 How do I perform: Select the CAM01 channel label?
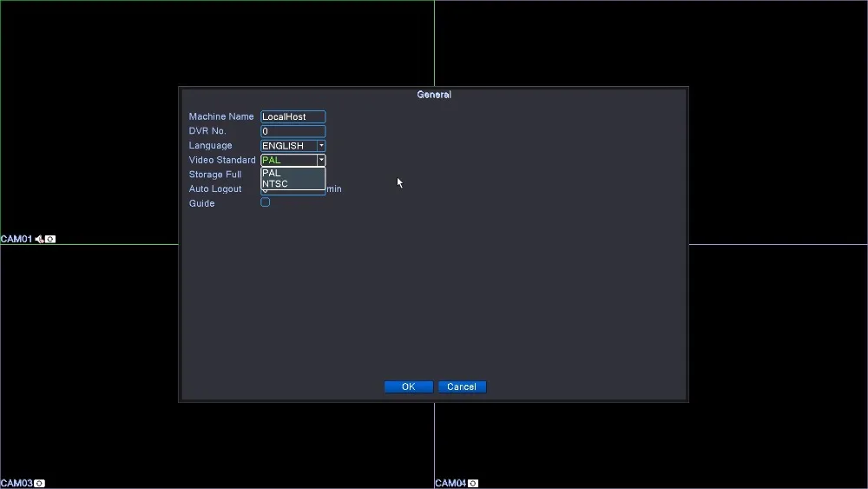(16, 239)
